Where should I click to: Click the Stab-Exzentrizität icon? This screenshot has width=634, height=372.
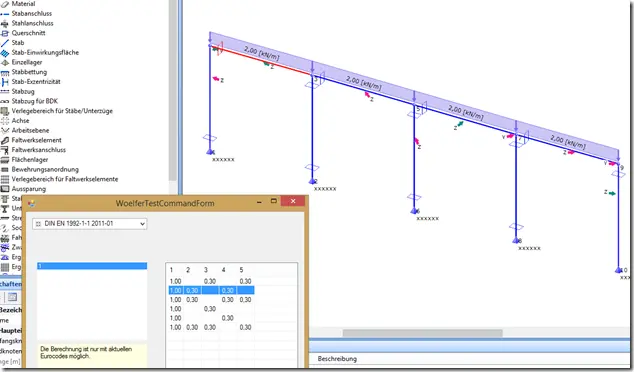[5, 82]
